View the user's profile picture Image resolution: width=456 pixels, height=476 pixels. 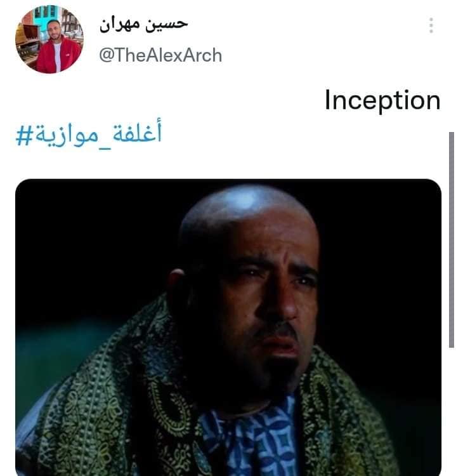pos(49,39)
